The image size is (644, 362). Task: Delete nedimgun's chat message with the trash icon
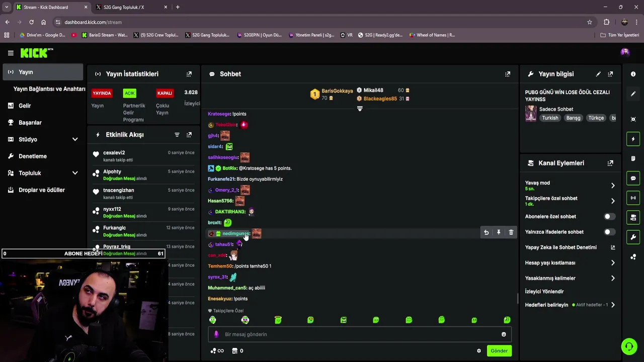point(511,232)
